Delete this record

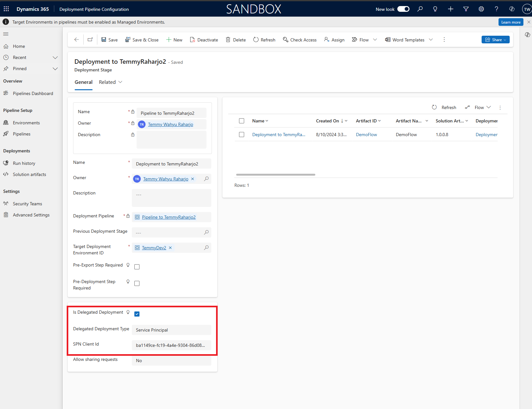(236, 40)
